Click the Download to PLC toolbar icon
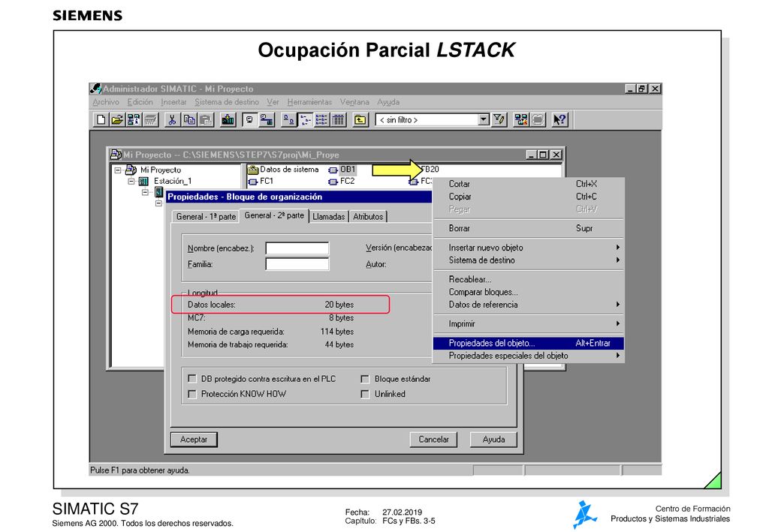 point(228,119)
